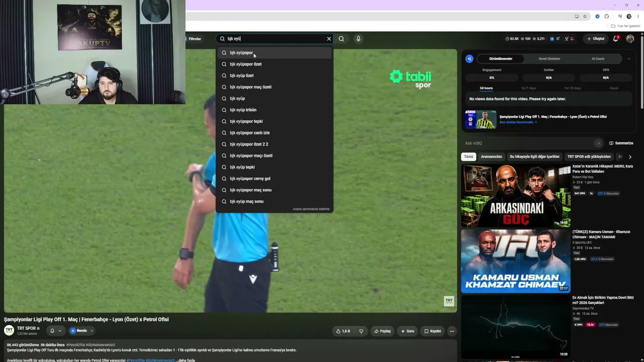Switch to Görüntülenmeler tab in vidIQ panel
This screenshot has height=362, width=644.
coord(501,59)
